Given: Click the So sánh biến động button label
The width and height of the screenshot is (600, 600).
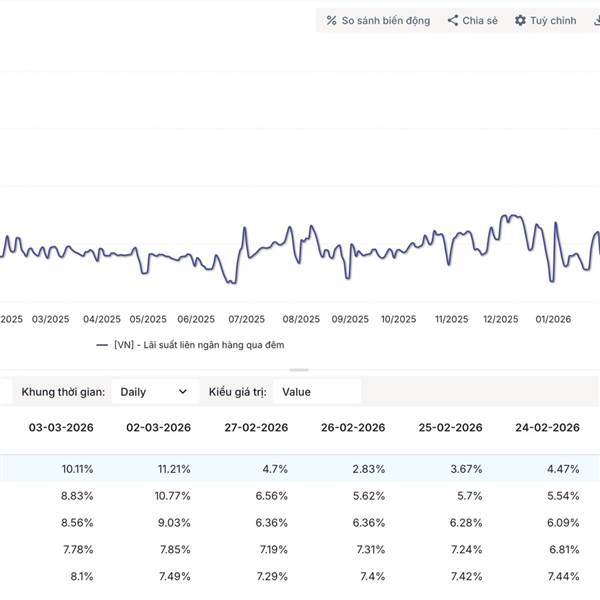Looking at the screenshot, I should [x=386, y=20].
